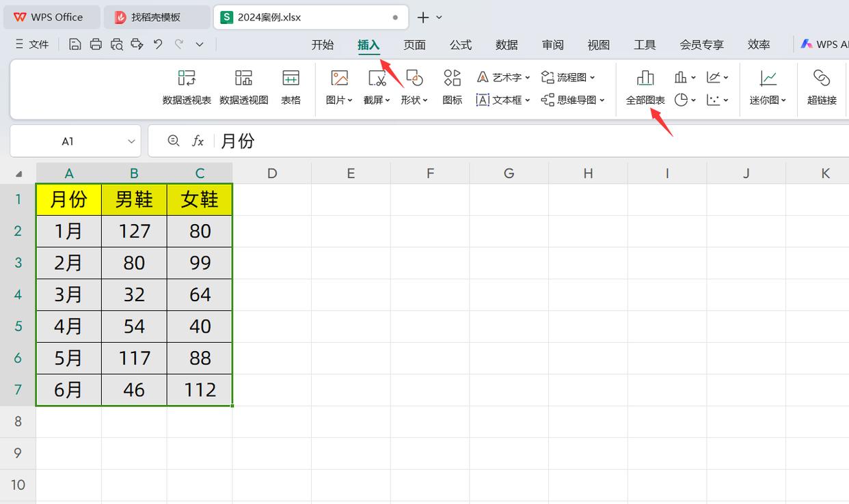849x504 pixels.
Task: Expand the new tab dropdown arrow
Action: pyautogui.click(x=440, y=17)
